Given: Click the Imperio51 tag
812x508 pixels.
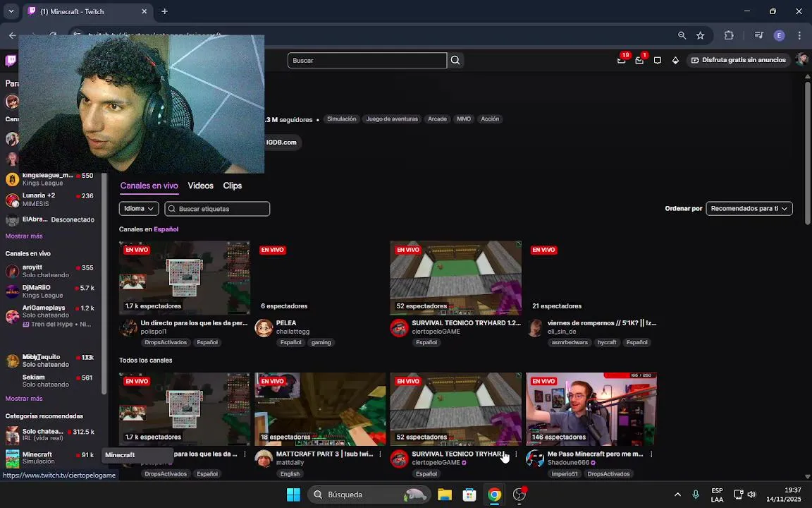Looking at the screenshot, I should 565,474.
